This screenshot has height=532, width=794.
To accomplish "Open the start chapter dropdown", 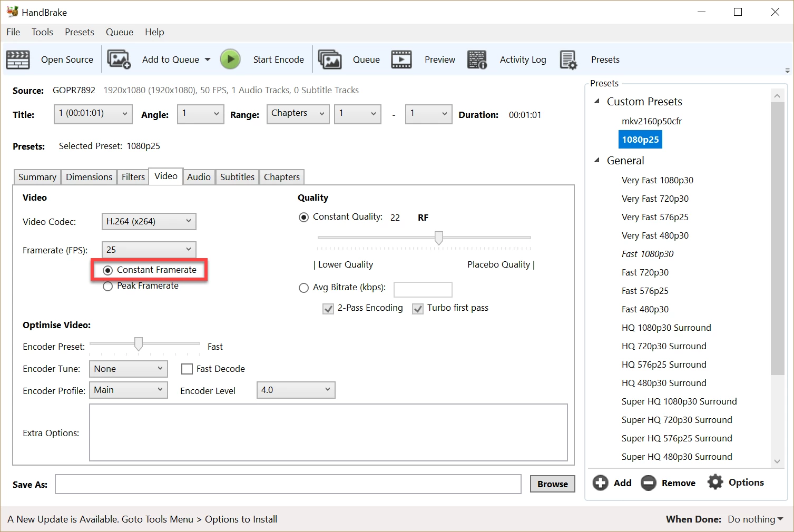I will coord(358,114).
